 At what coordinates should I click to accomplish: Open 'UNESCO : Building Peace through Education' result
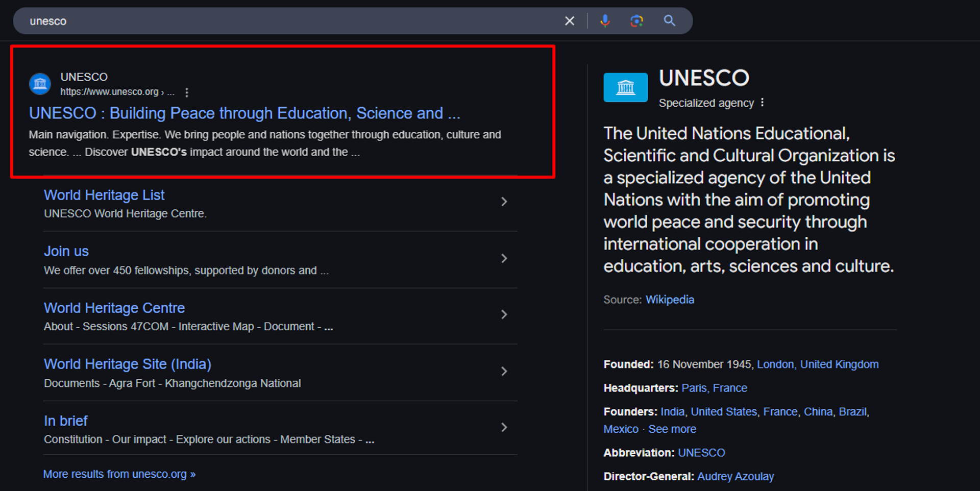244,113
